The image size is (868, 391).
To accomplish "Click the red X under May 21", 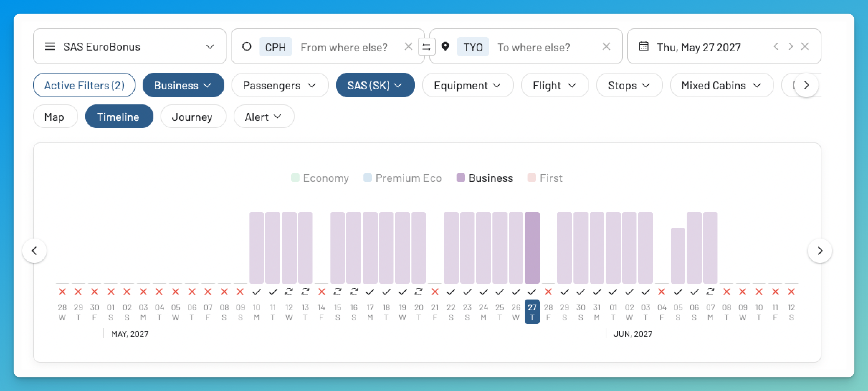I will click(435, 292).
